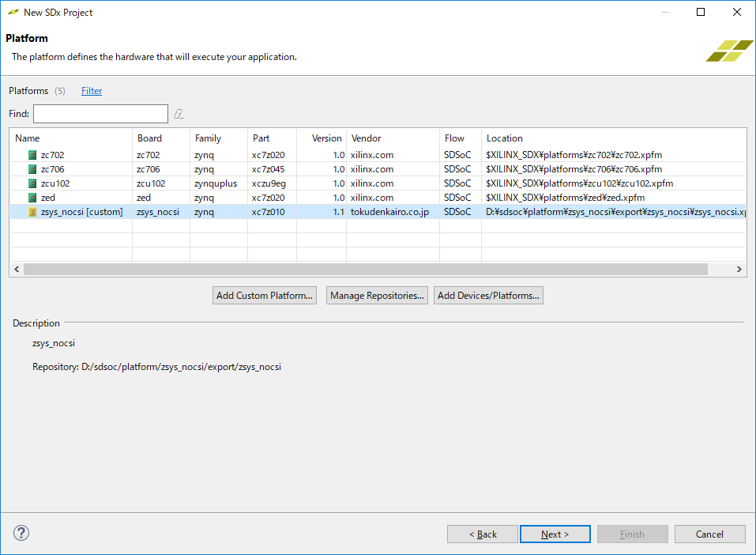Select the zc702 platform icon
Screen dimensions: 756x555
coord(32,155)
